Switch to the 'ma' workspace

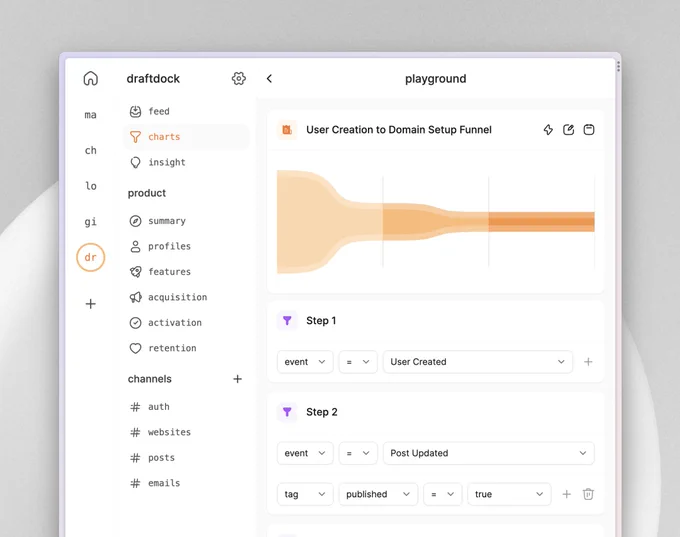91,115
